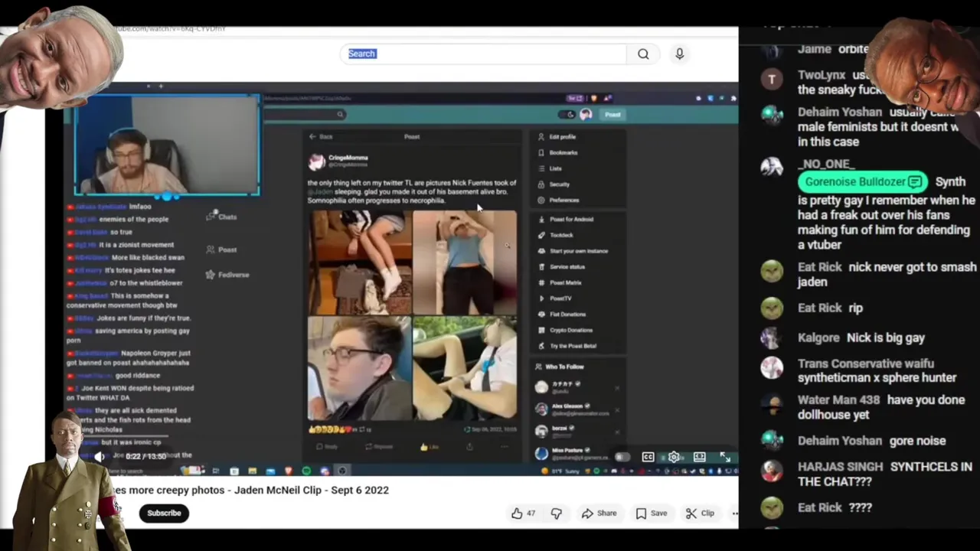The image size is (980, 551).
Task: Toggle Poast dark mode switch in header
Action: (x=567, y=114)
